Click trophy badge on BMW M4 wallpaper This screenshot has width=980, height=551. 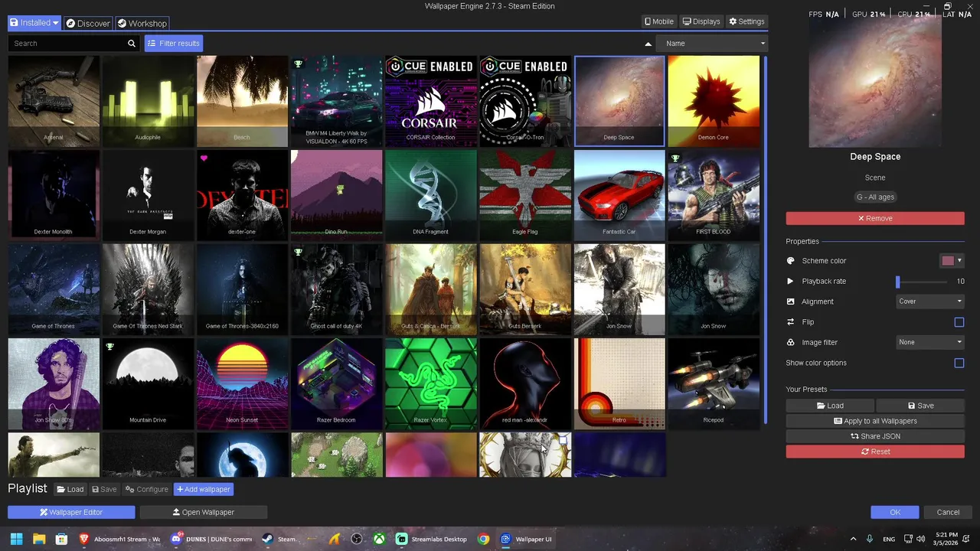(298, 64)
